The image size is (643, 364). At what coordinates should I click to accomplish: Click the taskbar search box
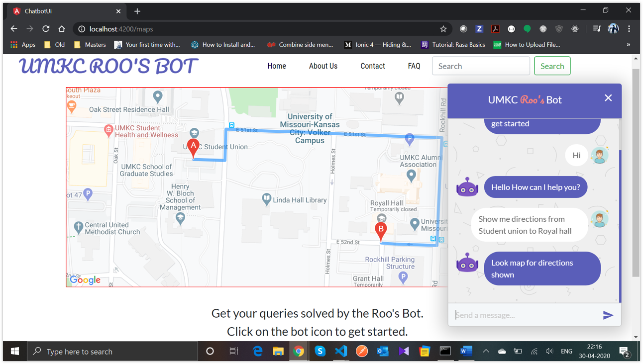[x=112, y=352]
